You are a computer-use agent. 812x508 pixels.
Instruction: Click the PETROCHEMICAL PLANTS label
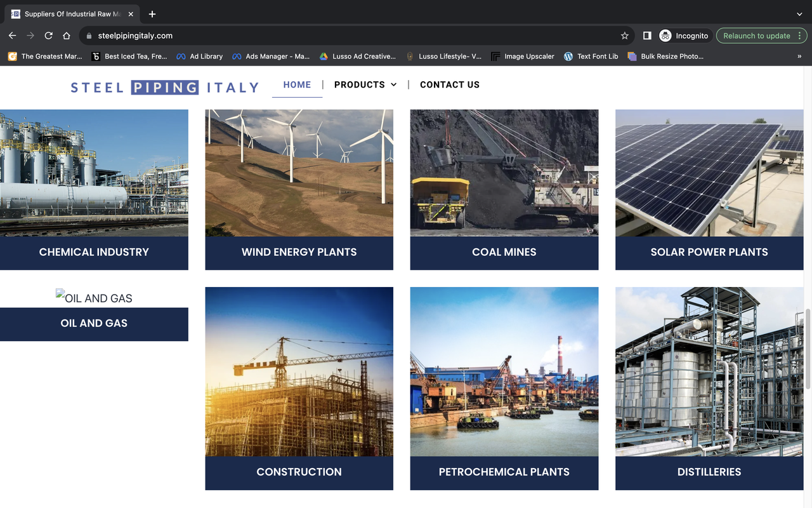[504, 472]
